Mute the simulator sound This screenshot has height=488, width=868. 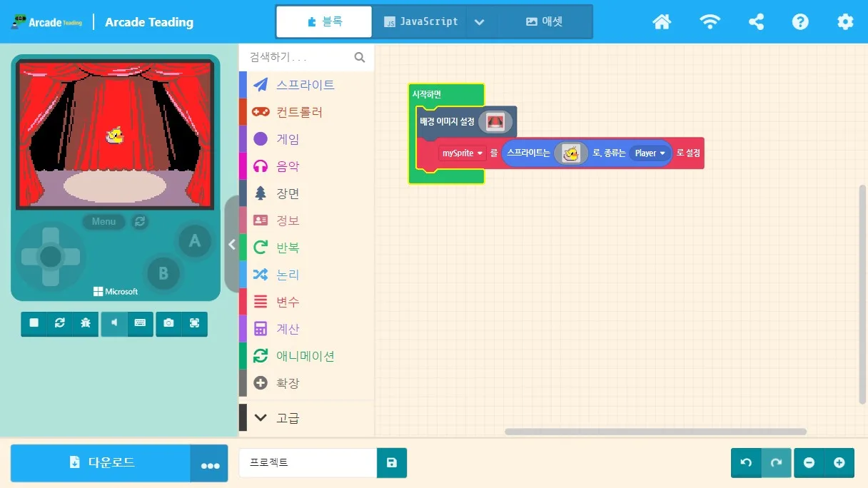[x=114, y=323]
